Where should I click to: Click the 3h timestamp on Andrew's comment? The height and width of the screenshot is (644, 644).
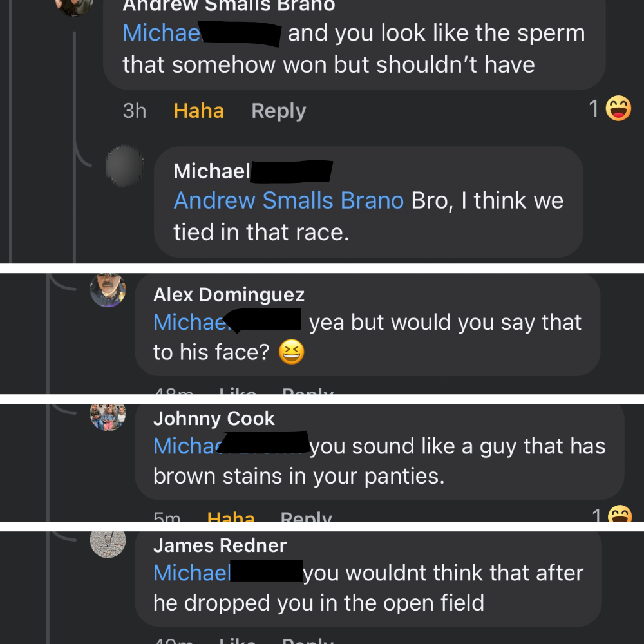(x=134, y=111)
